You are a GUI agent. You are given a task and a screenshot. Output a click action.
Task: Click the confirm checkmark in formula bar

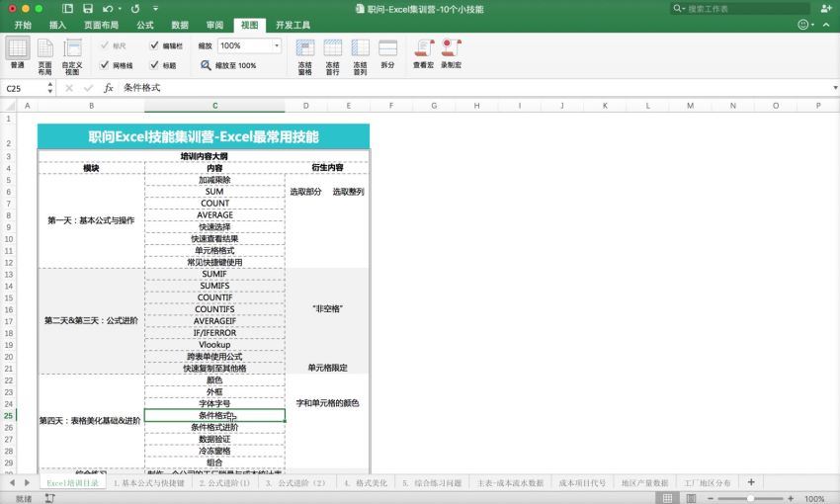tap(88, 88)
